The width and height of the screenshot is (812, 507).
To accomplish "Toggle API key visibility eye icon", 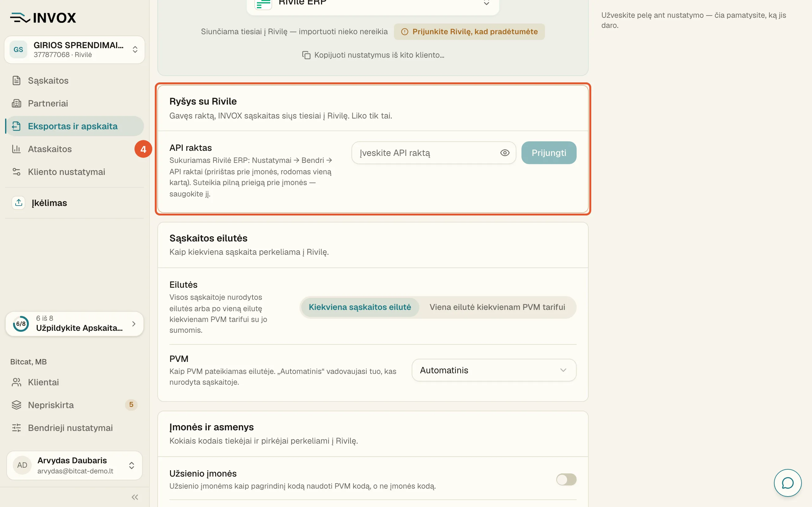I will point(505,153).
